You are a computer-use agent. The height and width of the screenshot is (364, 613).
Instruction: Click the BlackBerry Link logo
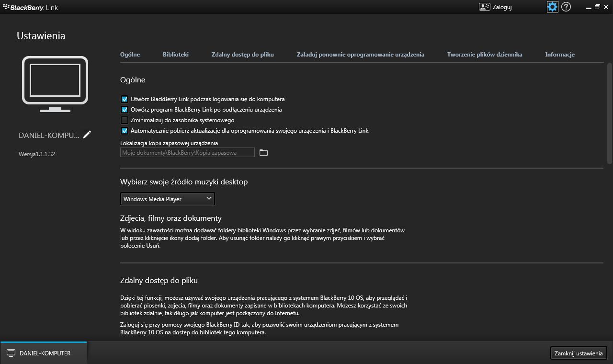point(31,7)
